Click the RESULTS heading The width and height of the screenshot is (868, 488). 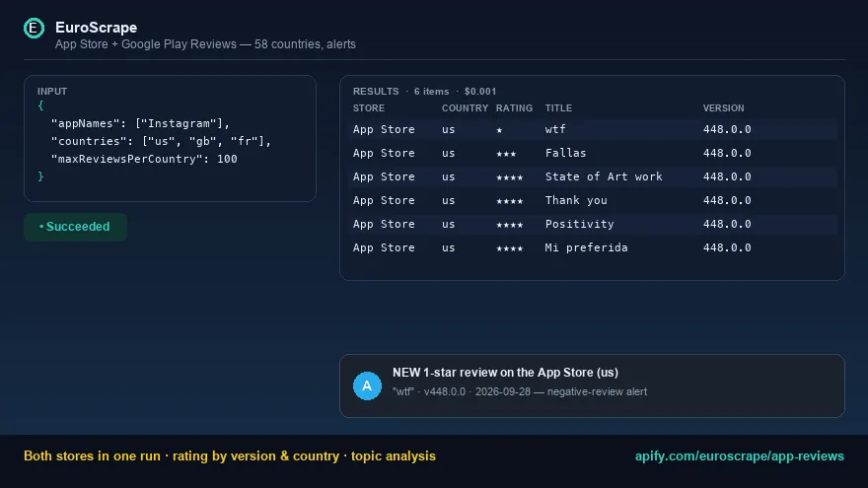pos(376,92)
